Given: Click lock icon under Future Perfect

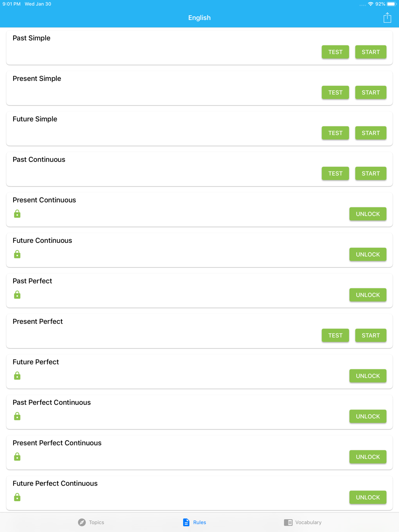Looking at the screenshot, I should 17,376.
